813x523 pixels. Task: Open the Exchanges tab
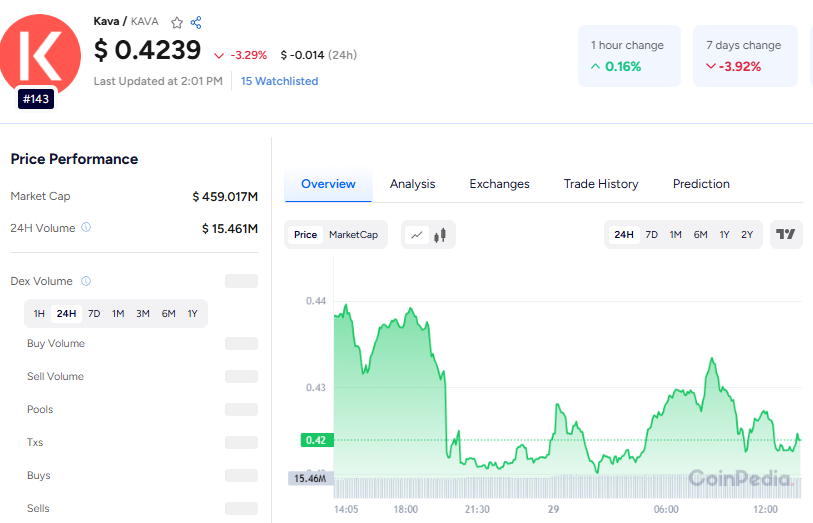click(x=499, y=184)
